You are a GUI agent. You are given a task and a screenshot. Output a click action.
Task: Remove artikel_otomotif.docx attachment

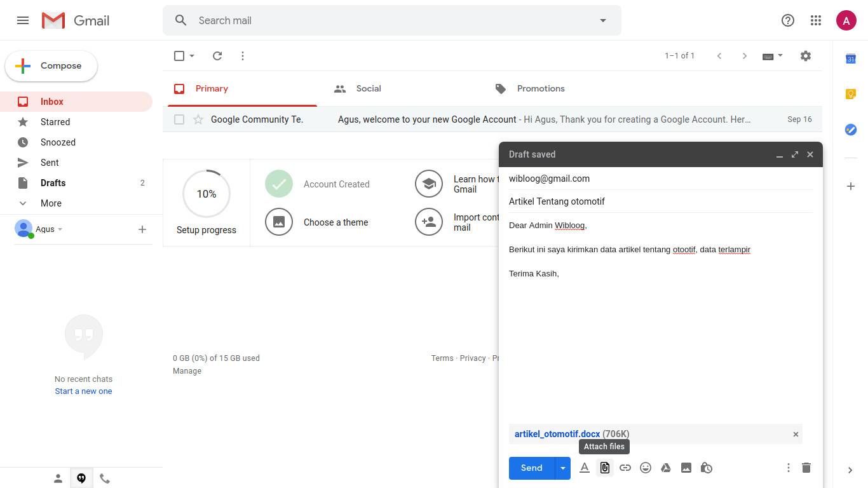pos(796,434)
